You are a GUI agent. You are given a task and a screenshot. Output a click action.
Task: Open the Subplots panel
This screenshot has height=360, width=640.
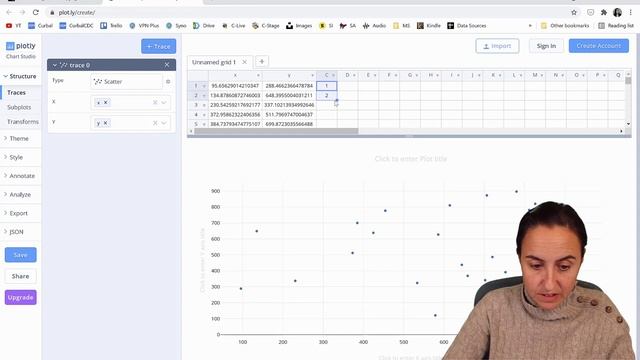pos(19,107)
